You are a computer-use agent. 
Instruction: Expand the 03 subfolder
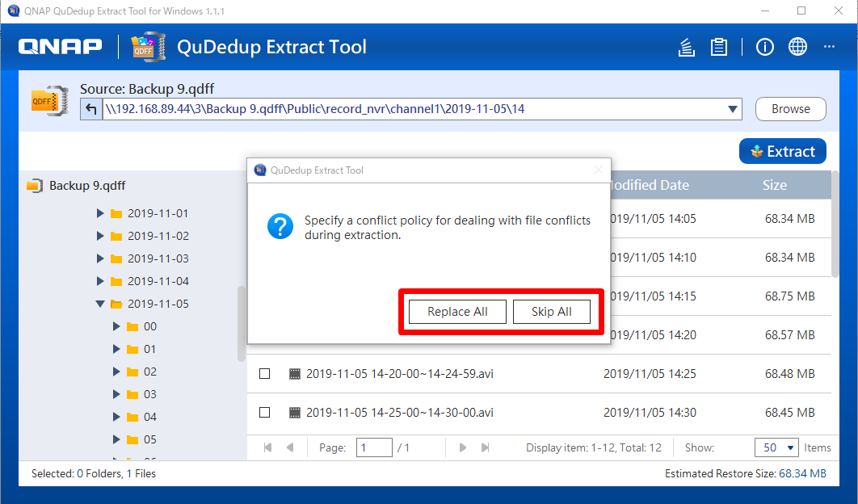pos(116,394)
